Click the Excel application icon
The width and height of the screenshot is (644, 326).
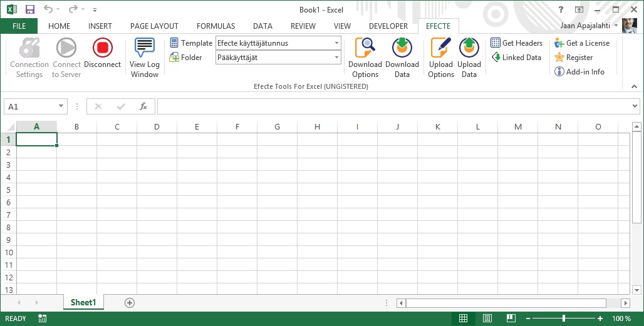tap(11, 9)
